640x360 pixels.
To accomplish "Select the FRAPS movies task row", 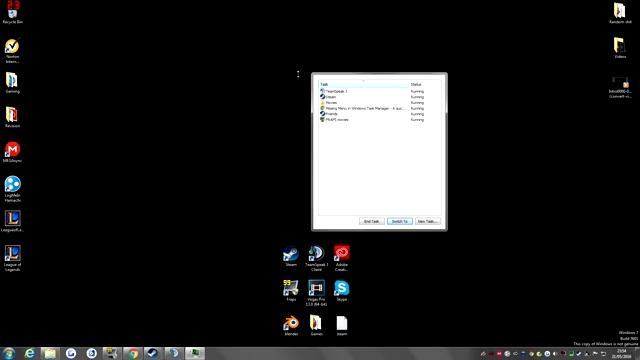I will pos(380,120).
